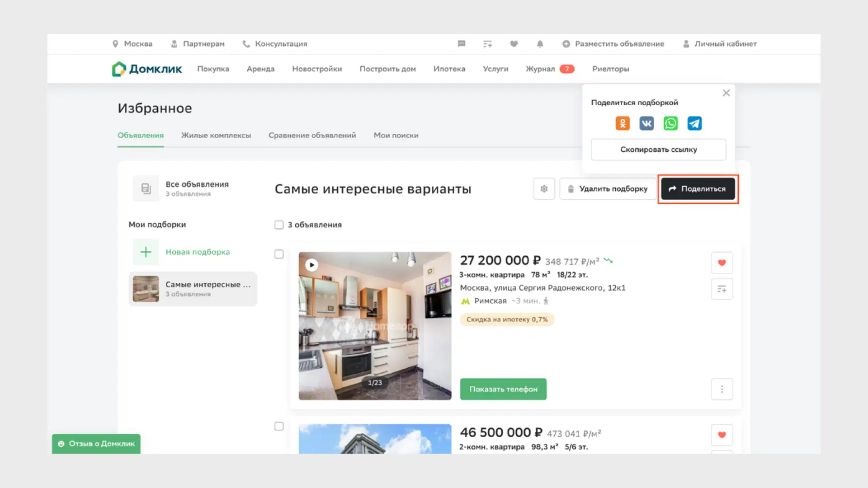The image size is (868, 488).
Task: Open Личный кабинет
Action: (719, 44)
